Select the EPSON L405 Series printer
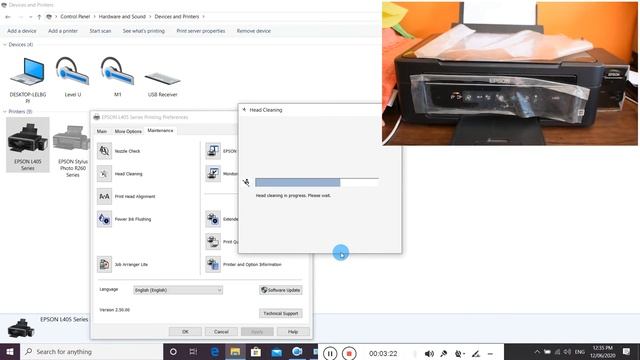Image resolution: width=640 pixels, height=360 pixels. pyautogui.click(x=28, y=145)
